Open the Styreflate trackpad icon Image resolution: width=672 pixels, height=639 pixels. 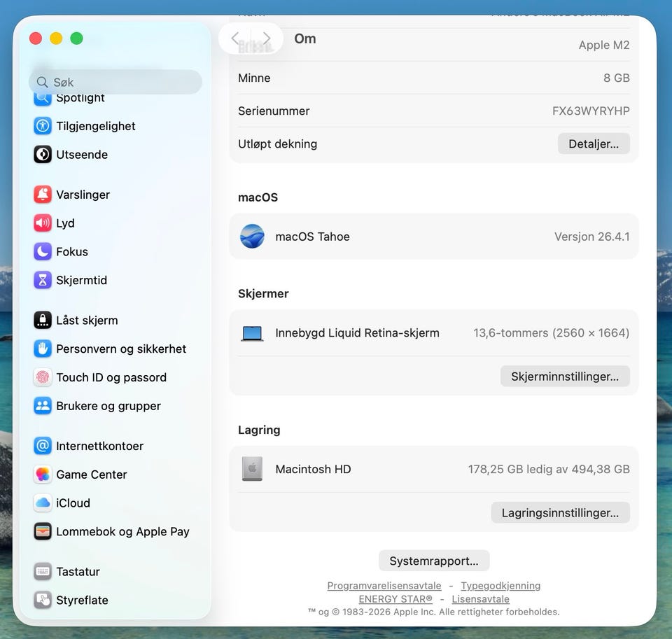pyautogui.click(x=43, y=600)
